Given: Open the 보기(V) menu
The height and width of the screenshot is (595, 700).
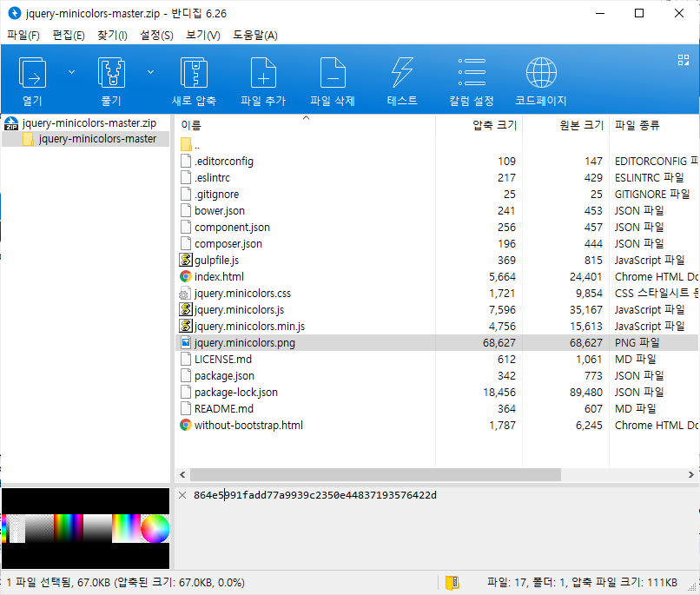Looking at the screenshot, I should (203, 35).
